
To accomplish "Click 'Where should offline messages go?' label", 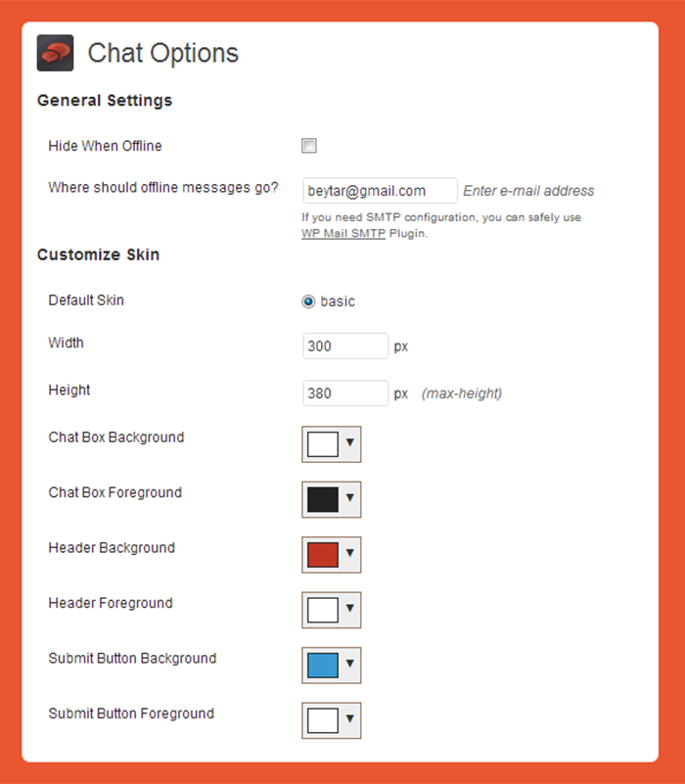I will pos(163,188).
